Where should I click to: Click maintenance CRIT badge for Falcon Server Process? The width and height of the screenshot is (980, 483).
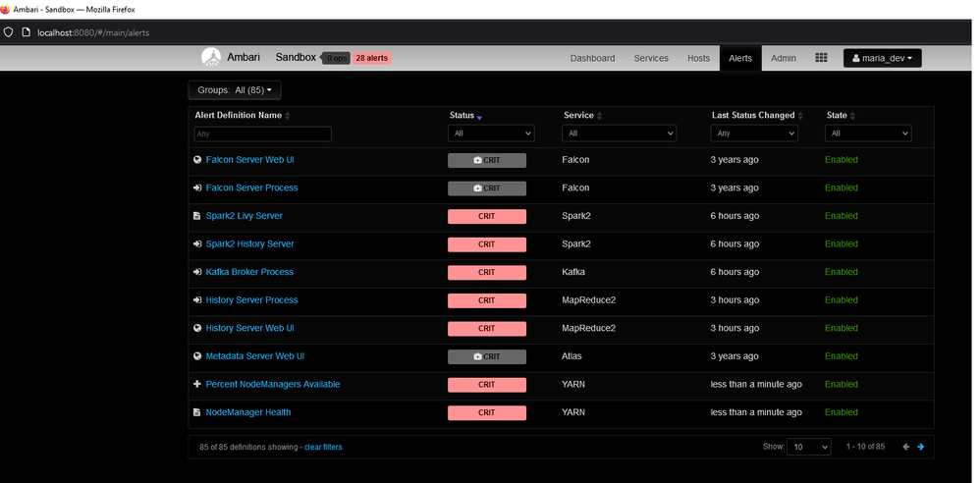tap(487, 188)
